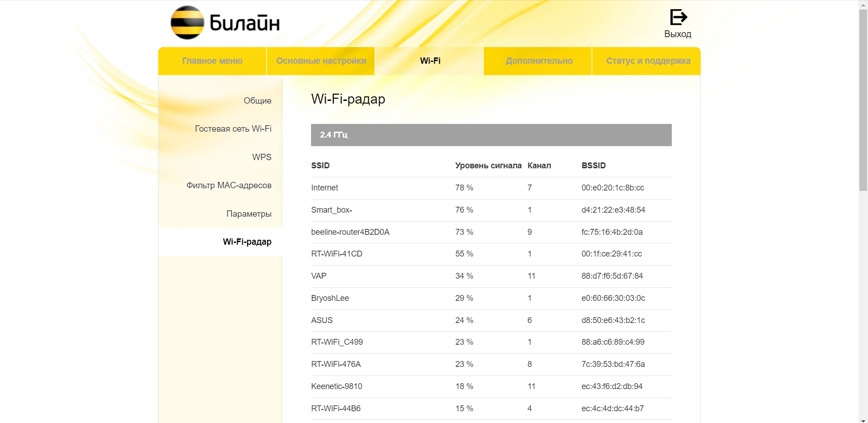This screenshot has height=423, width=868.
Task: Open Гостевая сеть Wi-Fi section
Action: 233,129
